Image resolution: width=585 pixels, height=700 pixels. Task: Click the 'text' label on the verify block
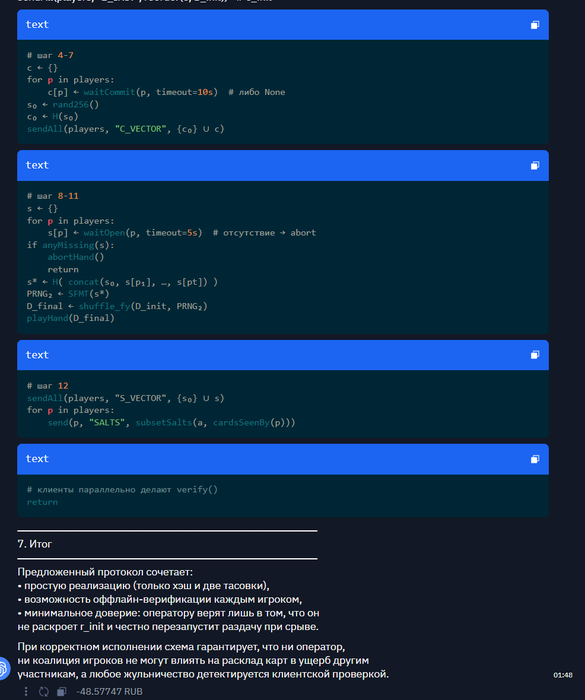[37, 459]
